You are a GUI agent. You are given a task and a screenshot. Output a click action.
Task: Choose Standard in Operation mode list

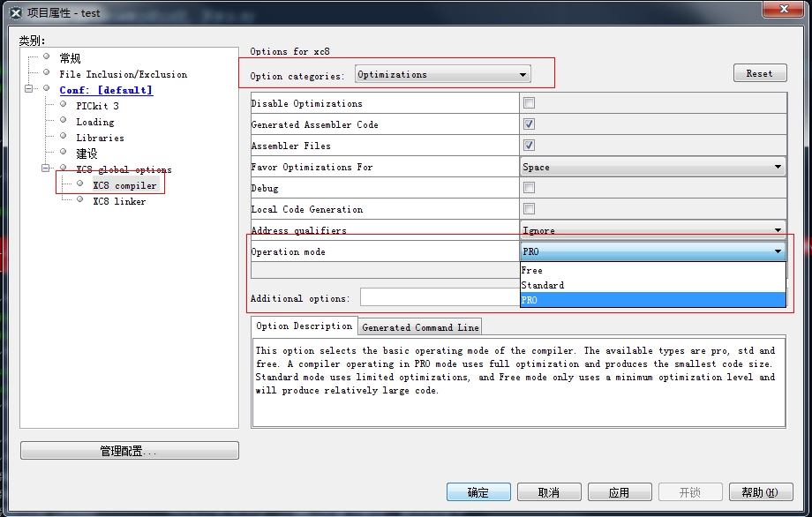coord(652,285)
